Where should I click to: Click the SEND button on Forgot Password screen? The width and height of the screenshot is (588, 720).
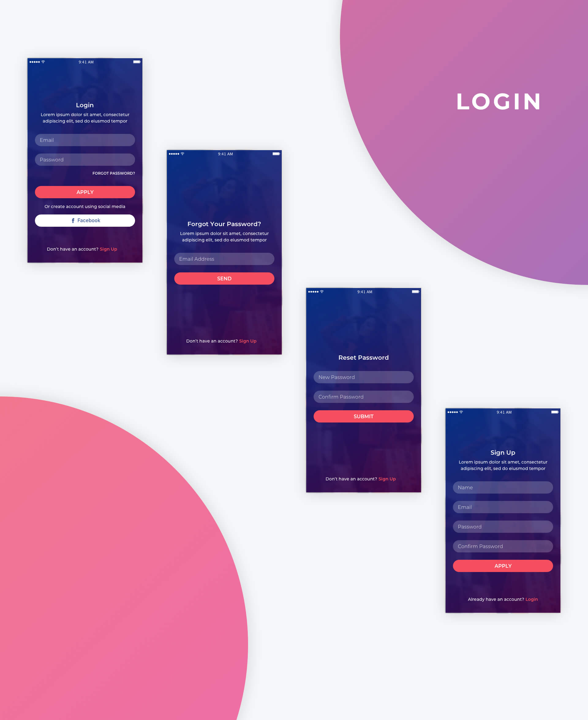[x=224, y=278]
